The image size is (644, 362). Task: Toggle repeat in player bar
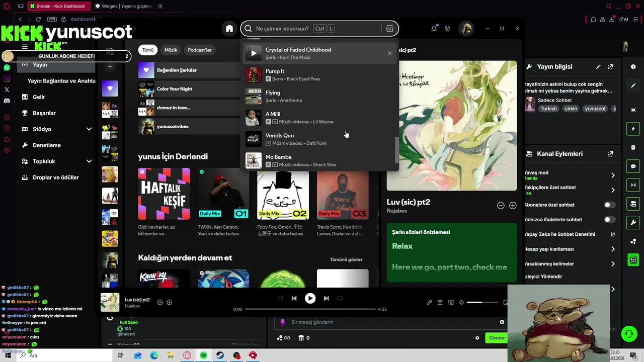[x=340, y=298]
